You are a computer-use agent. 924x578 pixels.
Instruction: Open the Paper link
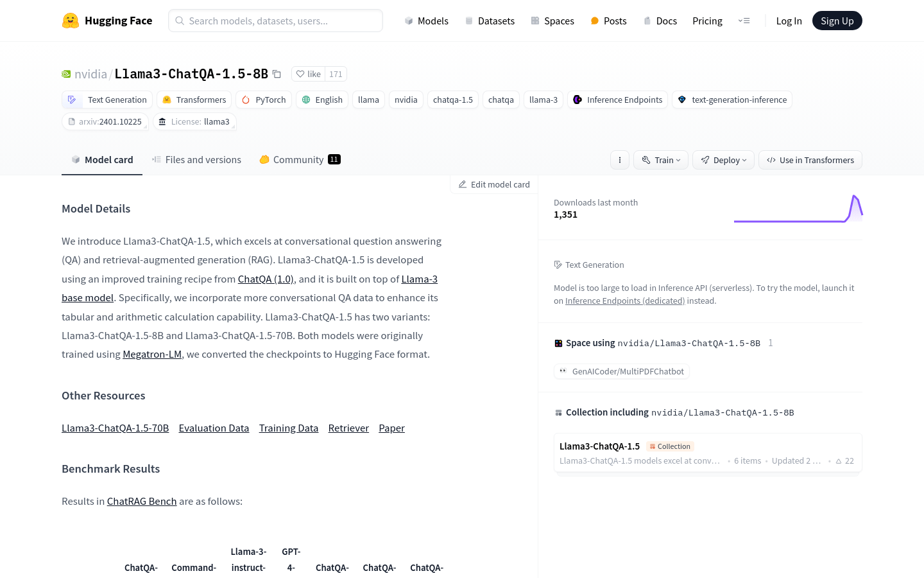pos(391,428)
